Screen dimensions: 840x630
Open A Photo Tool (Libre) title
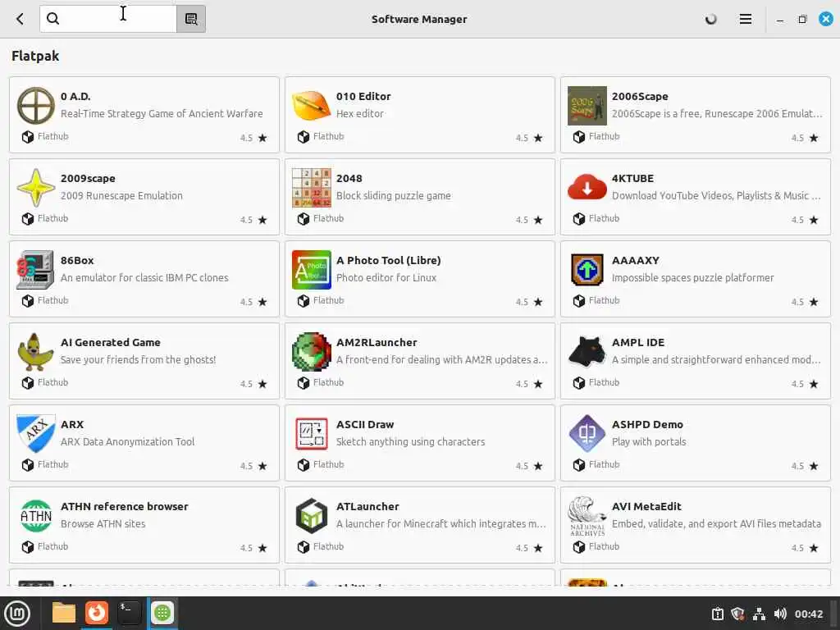tap(388, 260)
